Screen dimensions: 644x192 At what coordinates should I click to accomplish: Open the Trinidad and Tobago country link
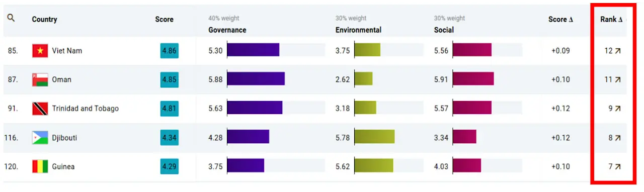(x=86, y=109)
